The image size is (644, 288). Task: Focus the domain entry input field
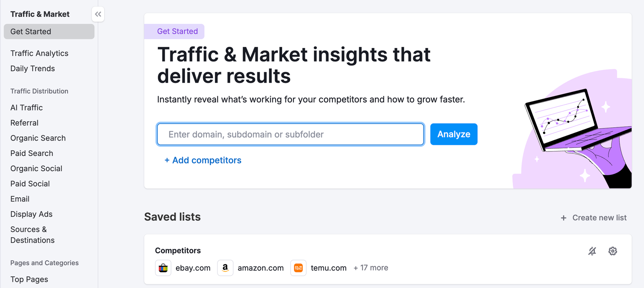click(290, 135)
